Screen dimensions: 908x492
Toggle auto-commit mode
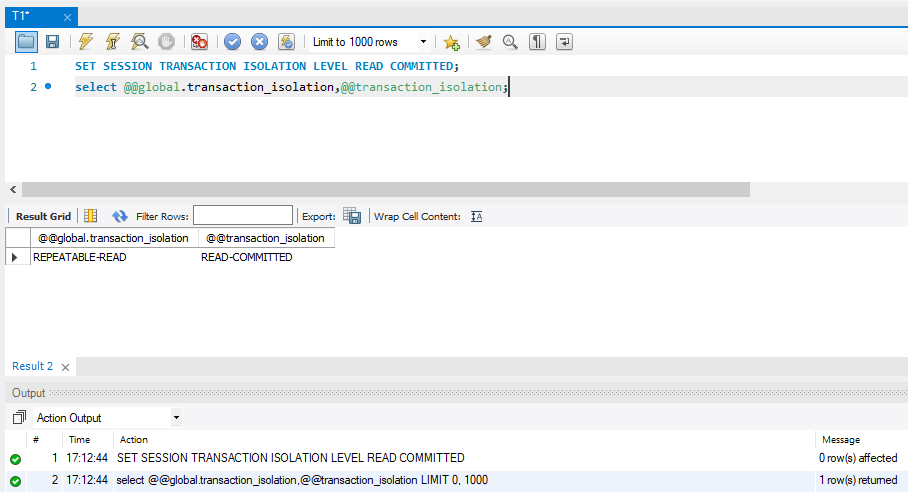coord(287,42)
